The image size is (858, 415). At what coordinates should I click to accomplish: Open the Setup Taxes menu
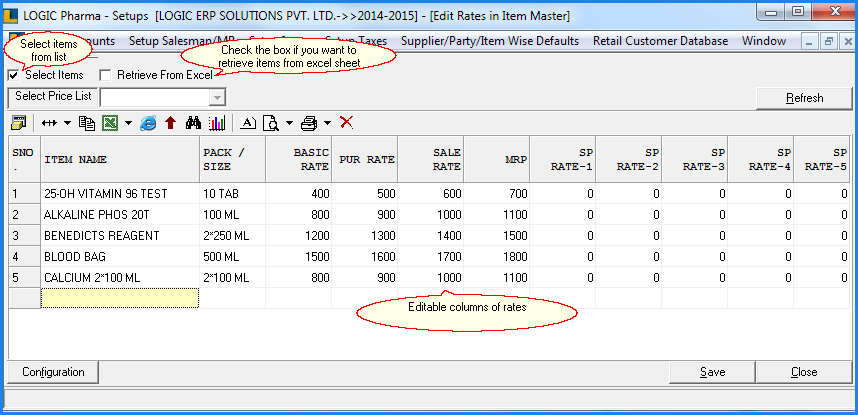coord(356,41)
